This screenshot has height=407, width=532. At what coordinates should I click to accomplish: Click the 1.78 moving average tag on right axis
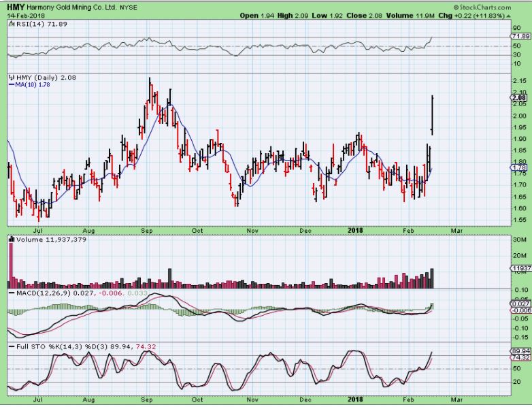coord(520,167)
